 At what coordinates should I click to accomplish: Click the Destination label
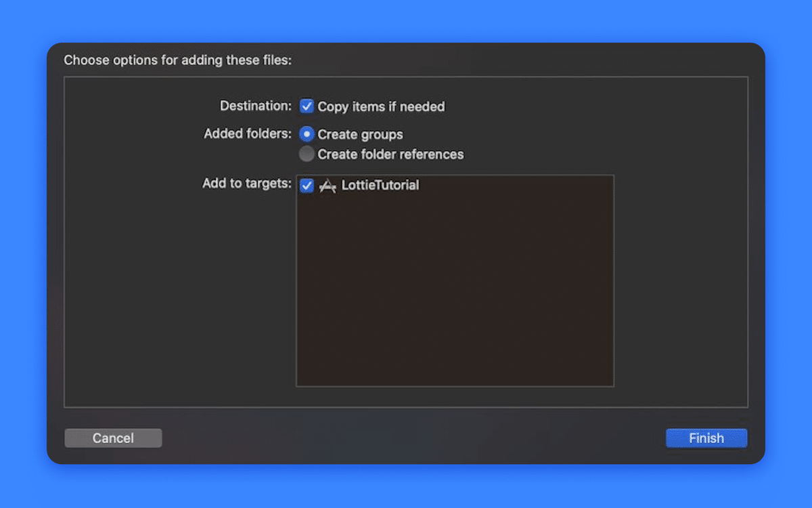click(255, 106)
